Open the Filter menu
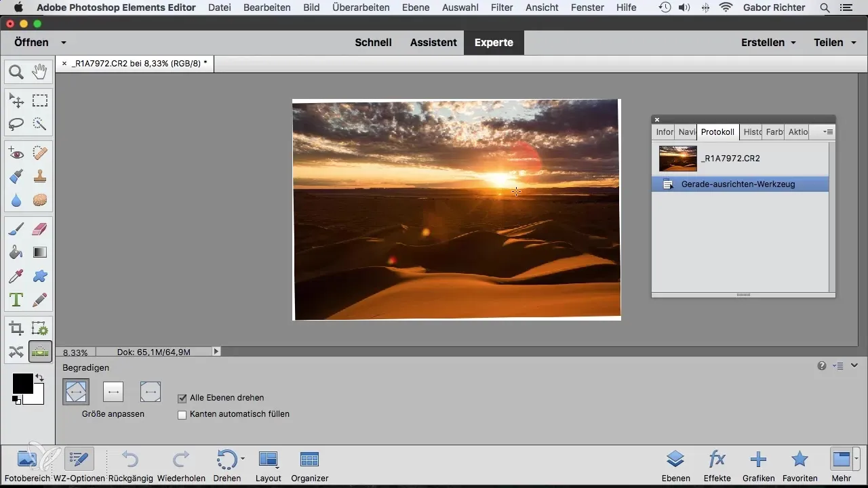 502,7
